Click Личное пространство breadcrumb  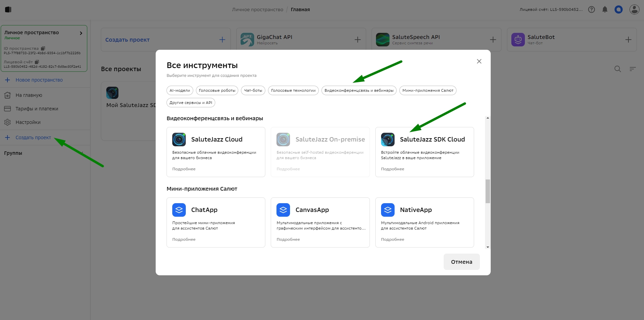(258, 9)
